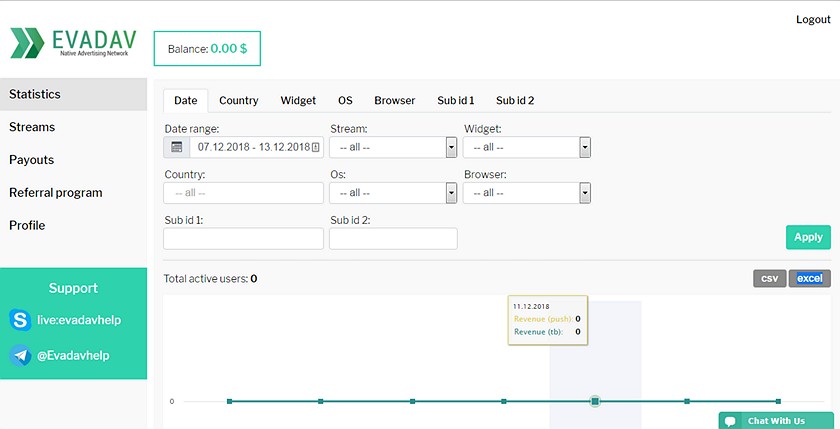This screenshot has width=840, height=429.
Task: Click the Balance 0.00 $ box
Action: (x=207, y=49)
